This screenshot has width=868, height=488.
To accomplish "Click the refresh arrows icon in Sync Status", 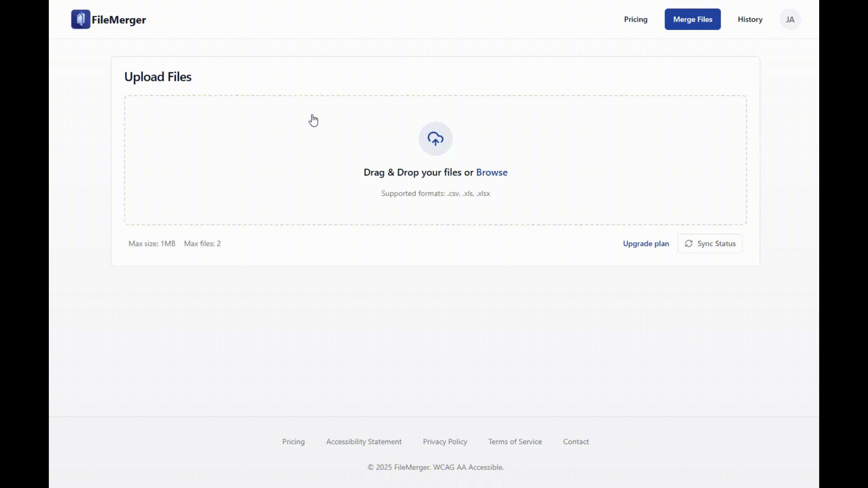I will pos(689,244).
